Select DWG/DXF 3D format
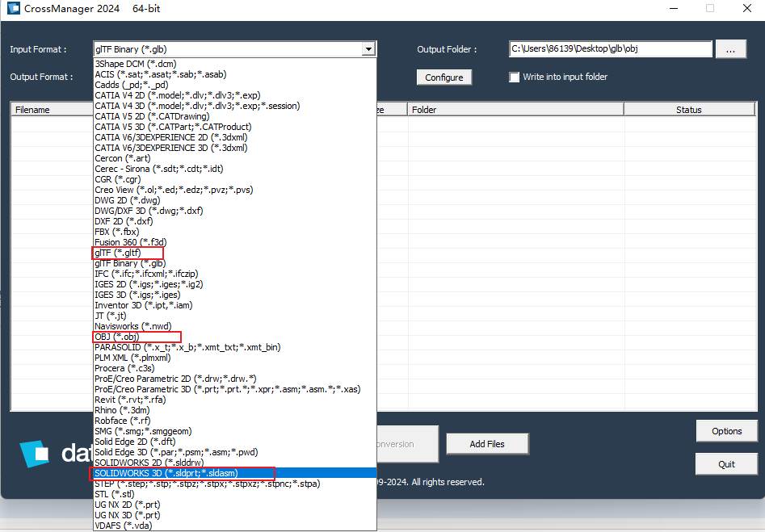 [235, 211]
